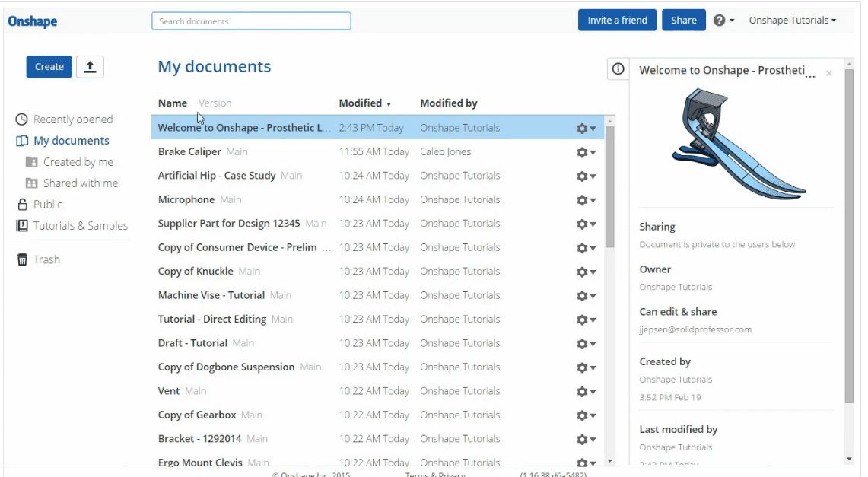Open the Vent document
Image resolution: width=868 pixels, height=477 pixels.
[x=168, y=391]
